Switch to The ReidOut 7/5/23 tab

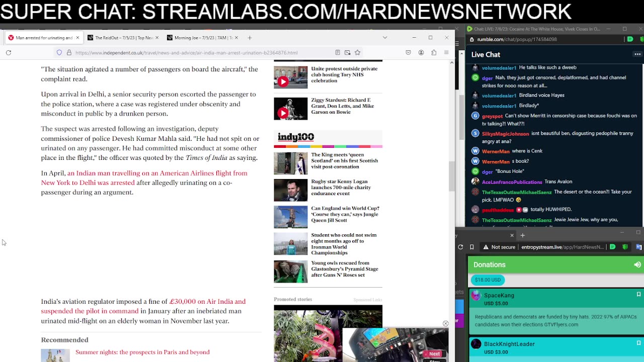point(124,38)
